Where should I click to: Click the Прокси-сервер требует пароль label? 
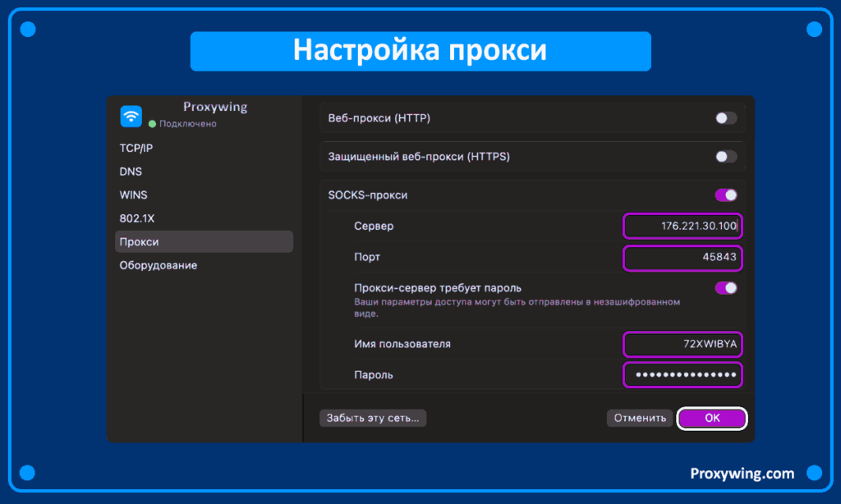click(x=438, y=288)
